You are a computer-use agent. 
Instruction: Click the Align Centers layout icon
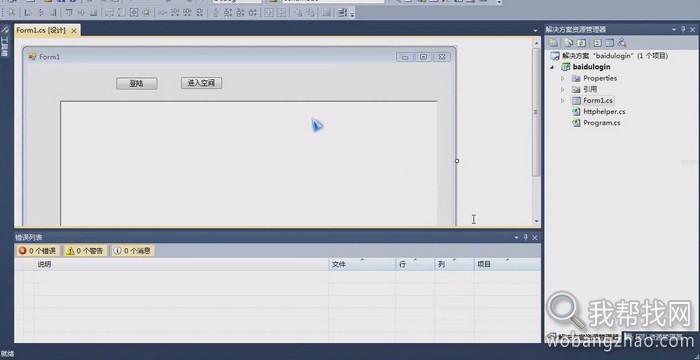pos(40,13)
